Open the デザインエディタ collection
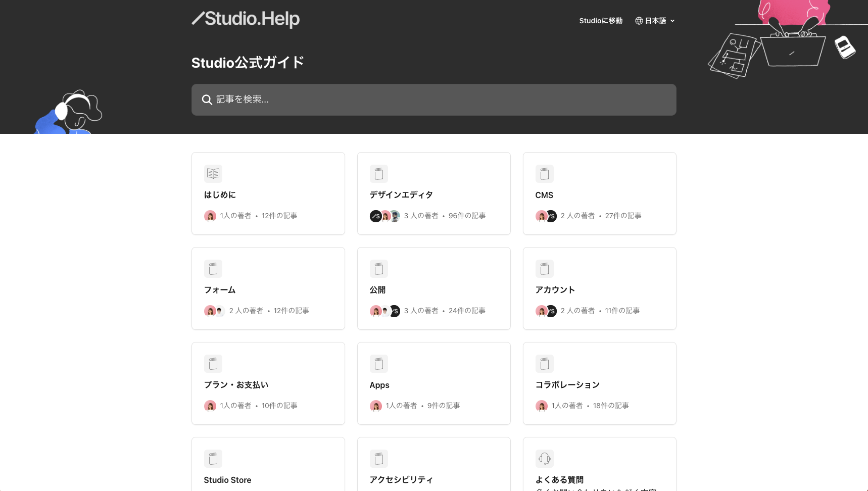This screenshot has height=491, width=868. 434,193
